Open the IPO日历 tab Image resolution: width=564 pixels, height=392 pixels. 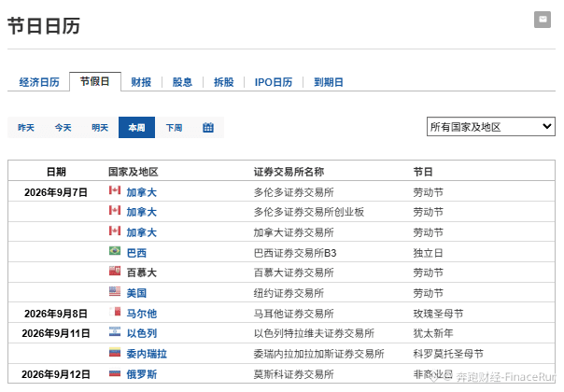click(274, 82)
